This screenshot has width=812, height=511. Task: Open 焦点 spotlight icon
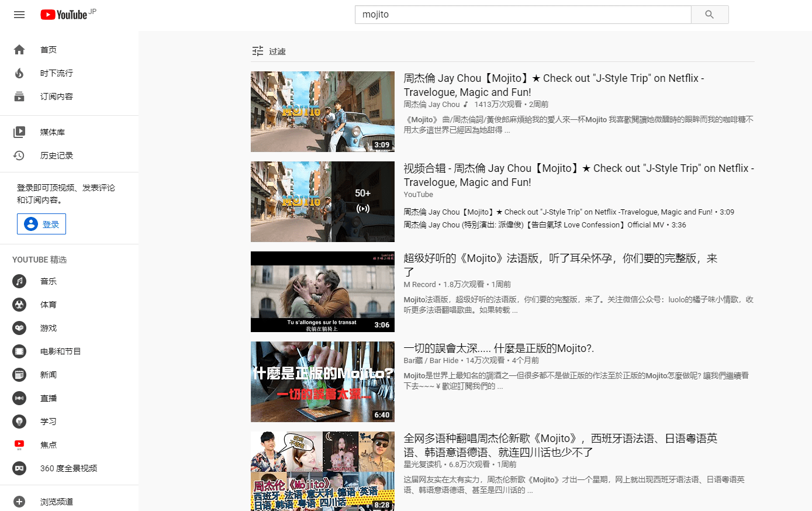[x=19, y=445]
